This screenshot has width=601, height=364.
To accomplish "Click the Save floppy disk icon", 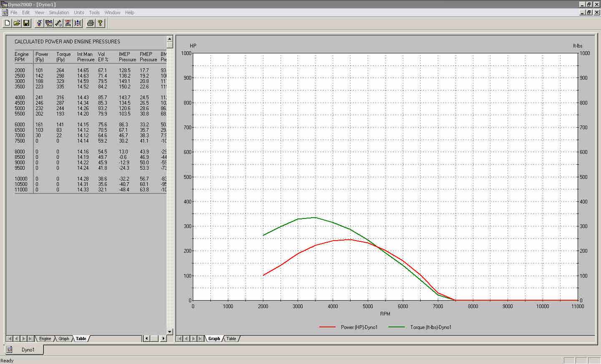I will tap(26, 23).
